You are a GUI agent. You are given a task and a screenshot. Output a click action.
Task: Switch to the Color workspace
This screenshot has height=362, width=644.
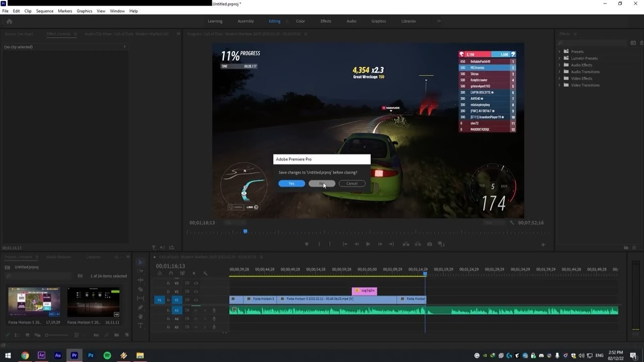click(x=300, y=21)
